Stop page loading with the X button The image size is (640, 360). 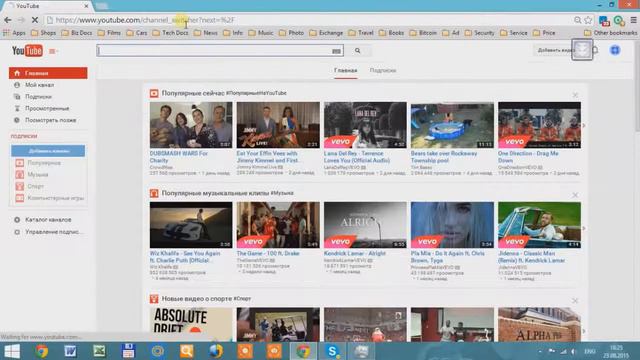(35, 20)
